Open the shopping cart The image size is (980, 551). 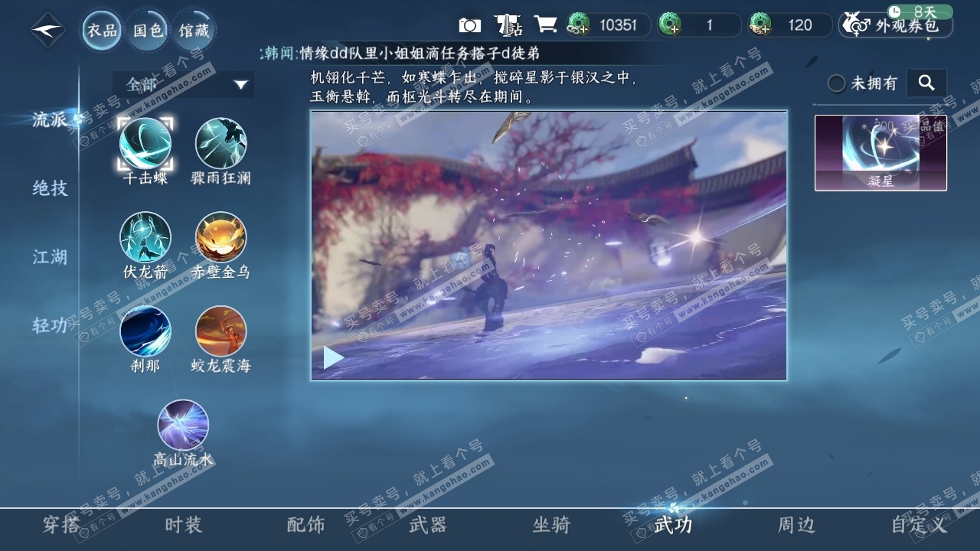point(545,24)
